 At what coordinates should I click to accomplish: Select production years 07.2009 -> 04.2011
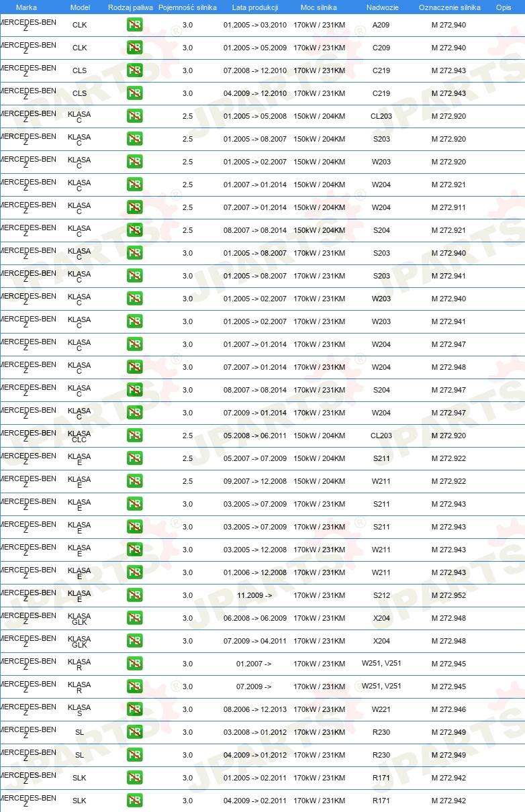[x=255, y=642]
